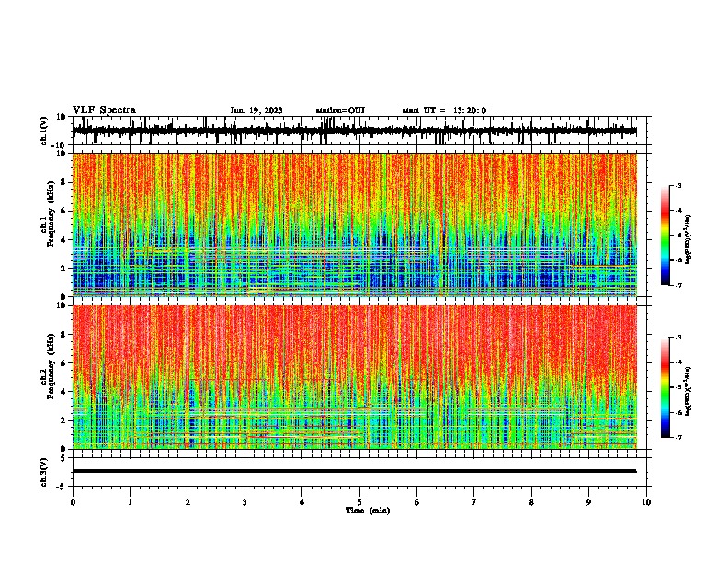Image resolution: width=728 pixels, height=563 pixels.
Task: Click the "station=OUI" header text
Action: coord(340,110)
